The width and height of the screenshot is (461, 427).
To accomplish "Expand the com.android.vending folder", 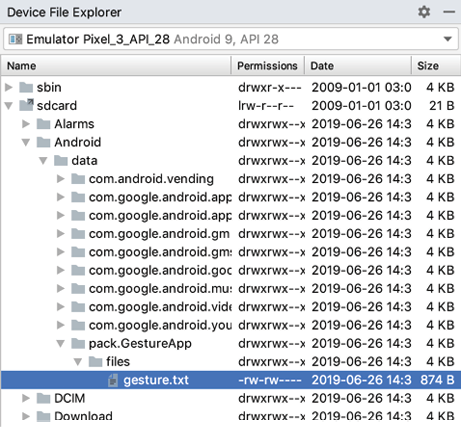I will pos(60,179).
